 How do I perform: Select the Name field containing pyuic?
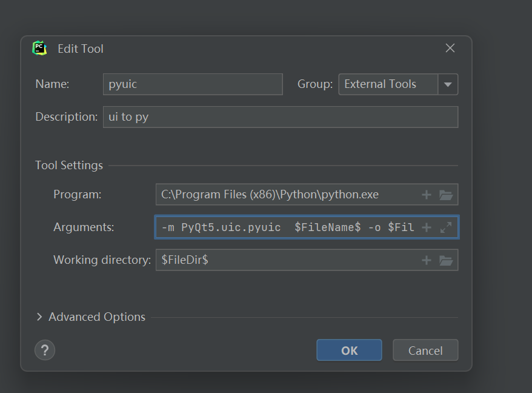click(x=192, y=84)
